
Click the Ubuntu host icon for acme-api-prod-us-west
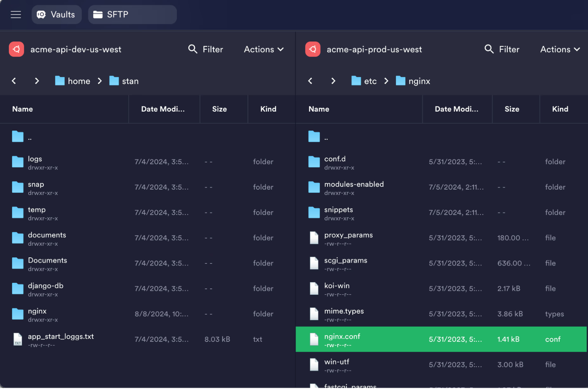(x=313, y=49)
